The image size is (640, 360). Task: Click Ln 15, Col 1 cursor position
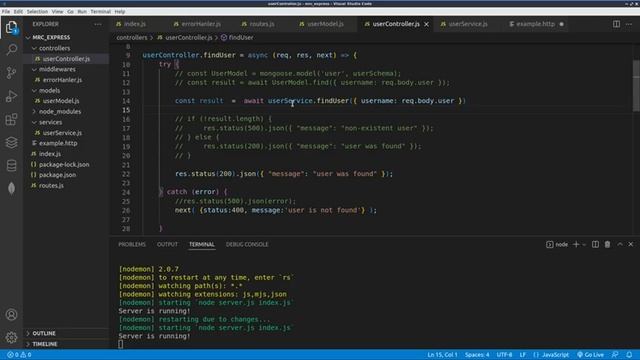pyautogui.click(x=442, y=355)
